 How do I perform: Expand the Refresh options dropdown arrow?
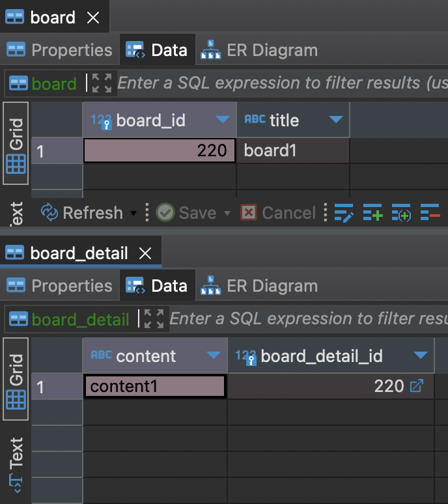click(133, 213)
